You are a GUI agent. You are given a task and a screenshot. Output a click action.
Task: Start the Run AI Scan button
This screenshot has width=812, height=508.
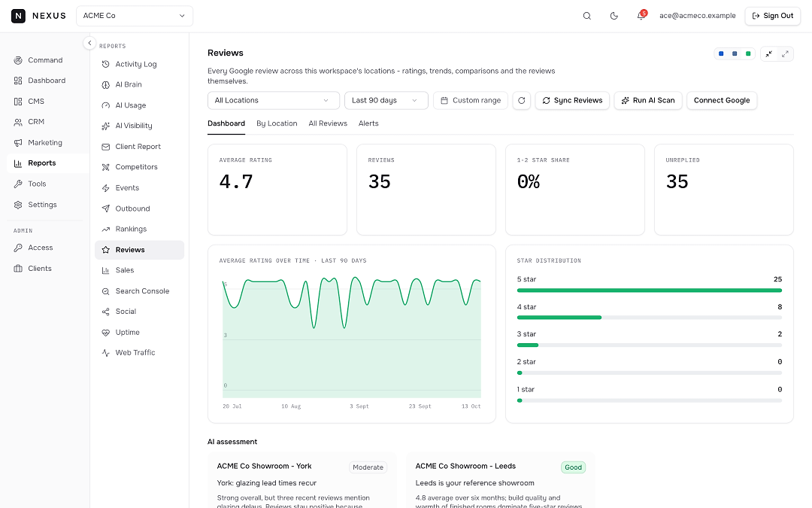tap(648, 101)
